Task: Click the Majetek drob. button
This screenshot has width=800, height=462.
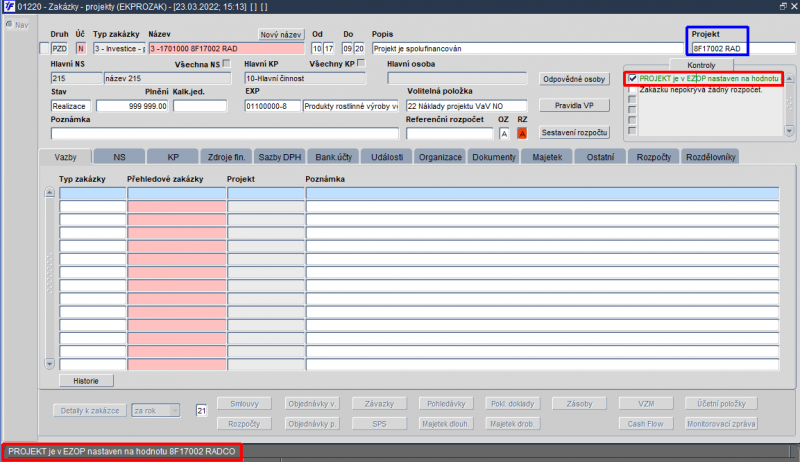Action: (x=512, y=424)
